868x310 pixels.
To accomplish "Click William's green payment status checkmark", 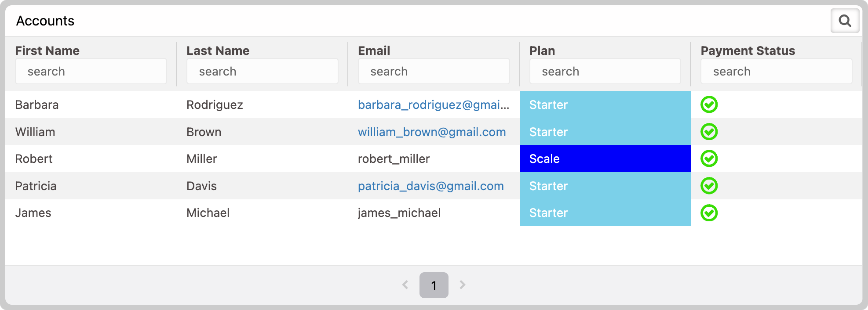I will point(709,132).
